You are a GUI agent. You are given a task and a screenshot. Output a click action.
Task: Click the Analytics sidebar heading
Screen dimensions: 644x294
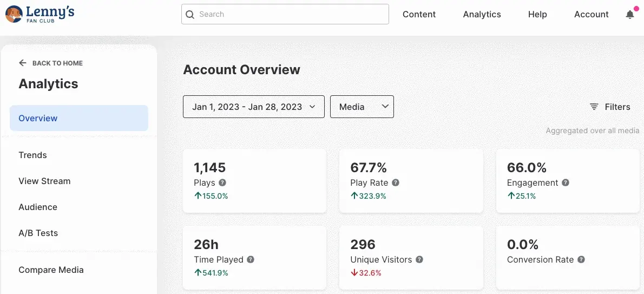(x=48, y=84)
